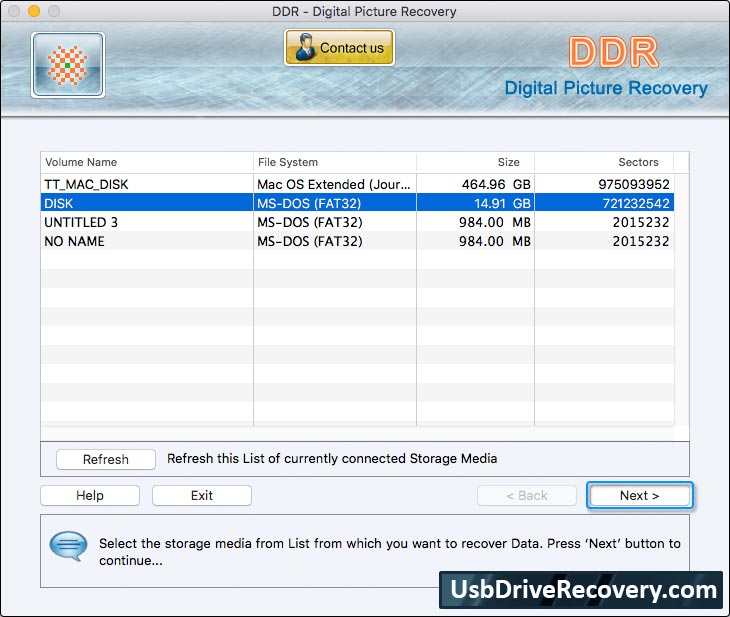Viewport: 730px width, 617px height.
Task: Click the Contact us button
Action: click(x=339, y=47)
